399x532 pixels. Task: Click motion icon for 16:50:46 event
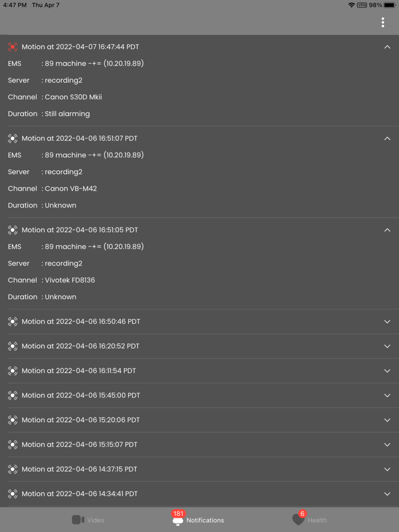pyautogui.click(x=13, y=322)
